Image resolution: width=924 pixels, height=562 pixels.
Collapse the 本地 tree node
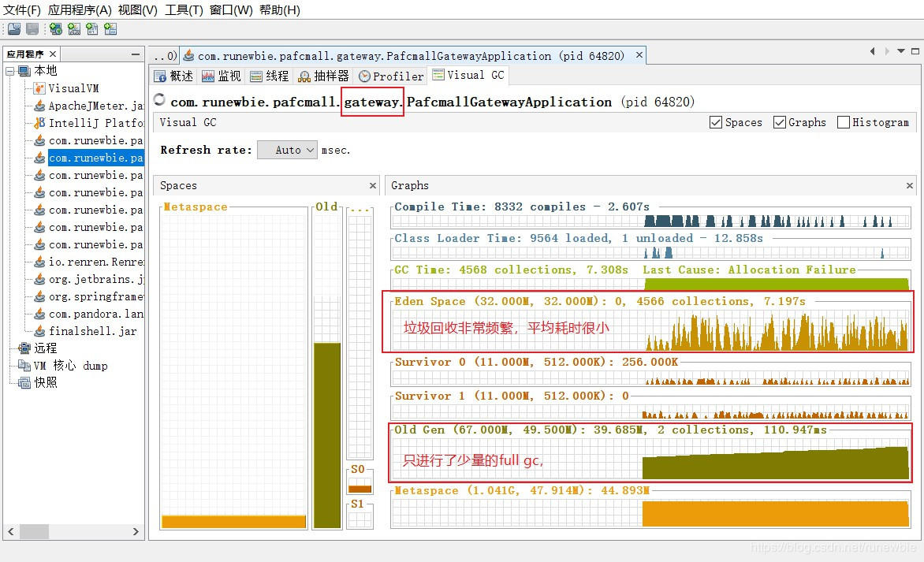coord(10,71)
